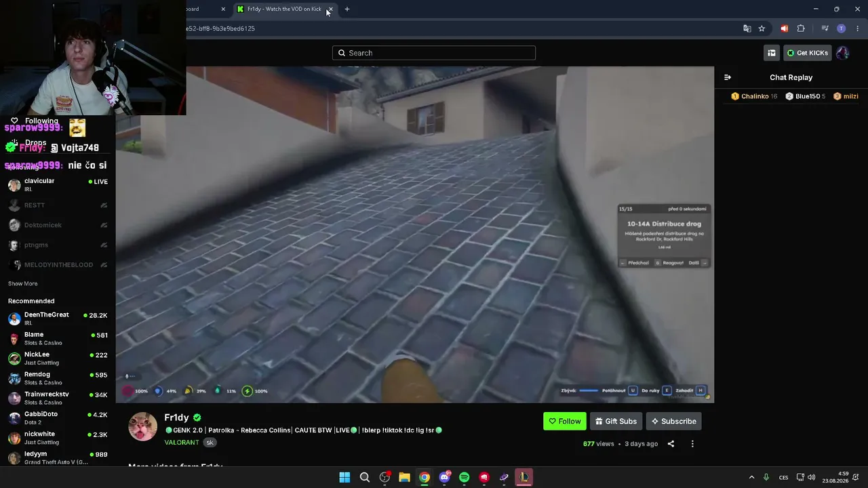The image size is (868, 488).
Task: Click the Gift Subs button
Action: [616, 421]
